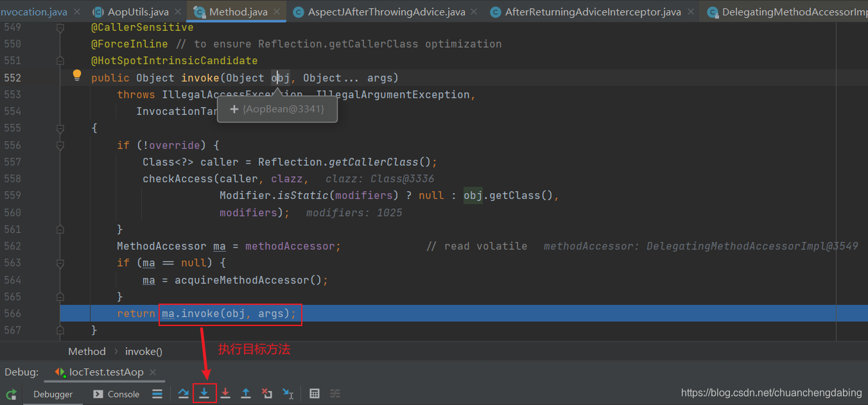
Task: Click the AopUtils.java class icon
Action: click(98, 12)
